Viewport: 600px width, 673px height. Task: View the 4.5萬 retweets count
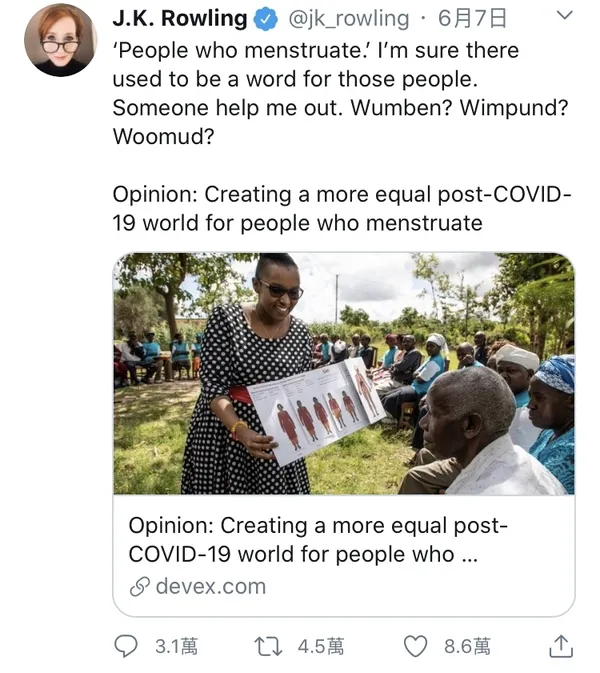pos(321,646)
